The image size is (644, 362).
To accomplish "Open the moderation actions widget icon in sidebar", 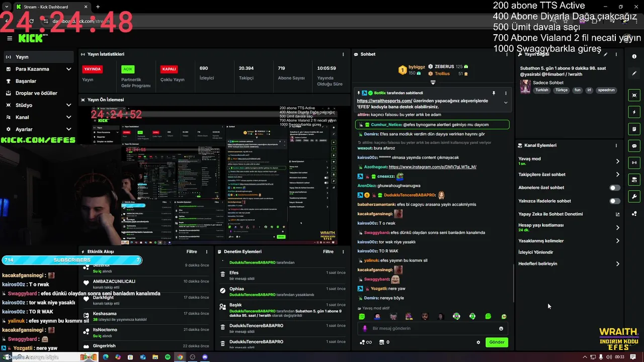I will coord(634,179).
